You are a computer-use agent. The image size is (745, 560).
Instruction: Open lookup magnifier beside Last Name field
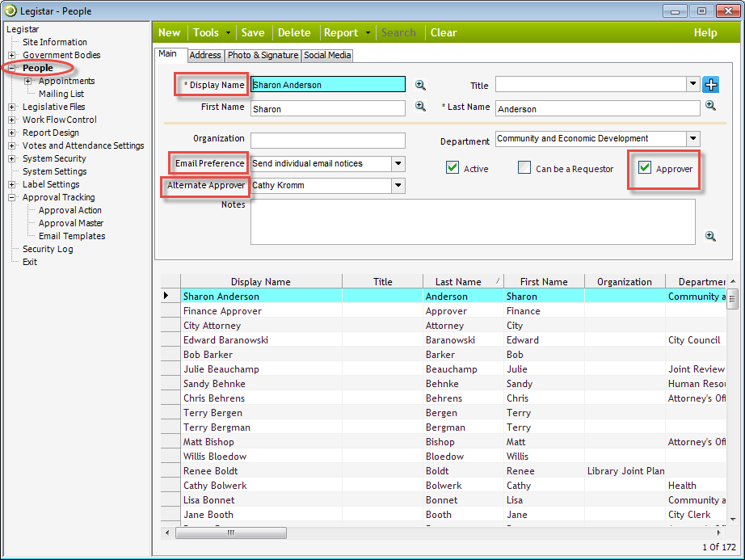click(710, 105)
